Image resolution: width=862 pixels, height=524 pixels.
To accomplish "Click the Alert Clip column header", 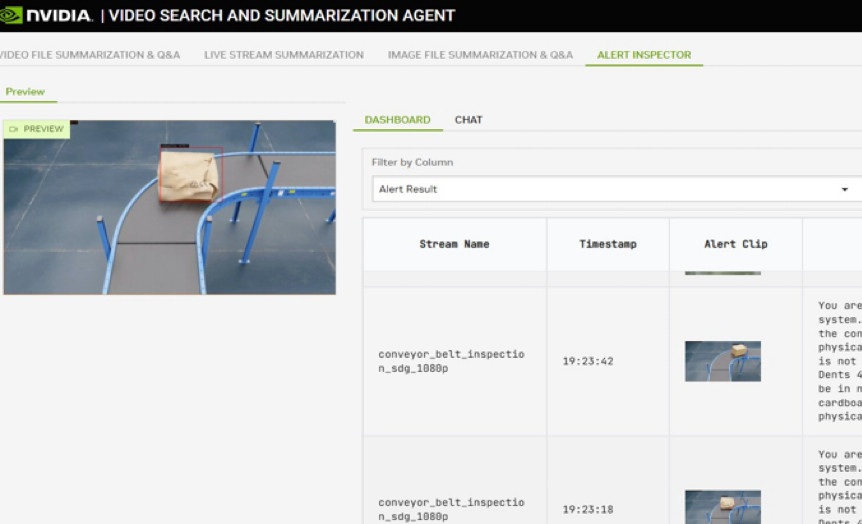I will point(735,244).
